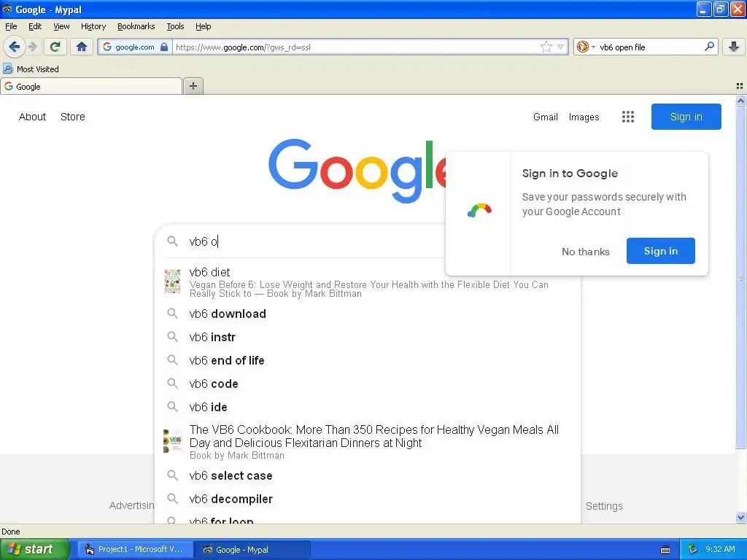Open the Windows Start menu
This screenshot has width=747, height=560.
(x=34, y=549)
